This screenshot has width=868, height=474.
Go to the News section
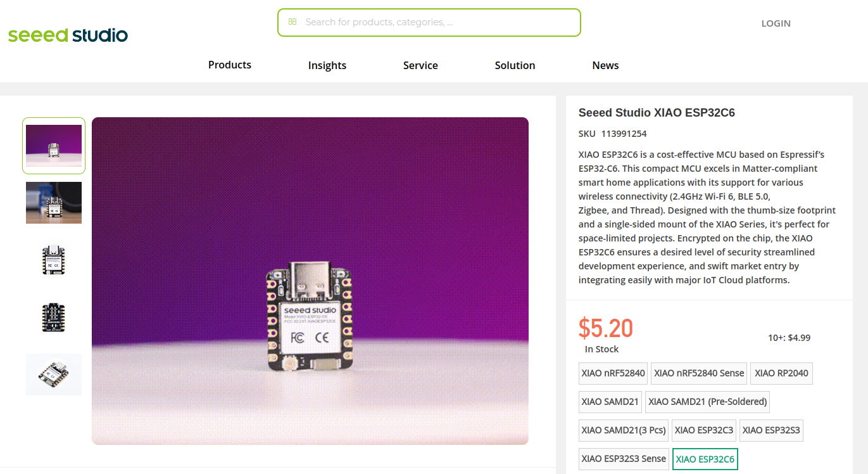point(606,65)
